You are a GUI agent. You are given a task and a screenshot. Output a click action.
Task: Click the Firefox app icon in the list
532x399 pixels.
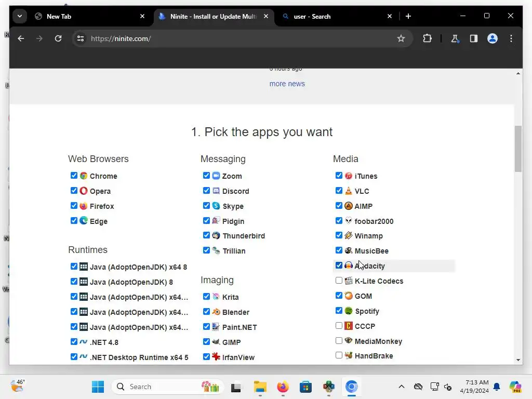[84, 206]
